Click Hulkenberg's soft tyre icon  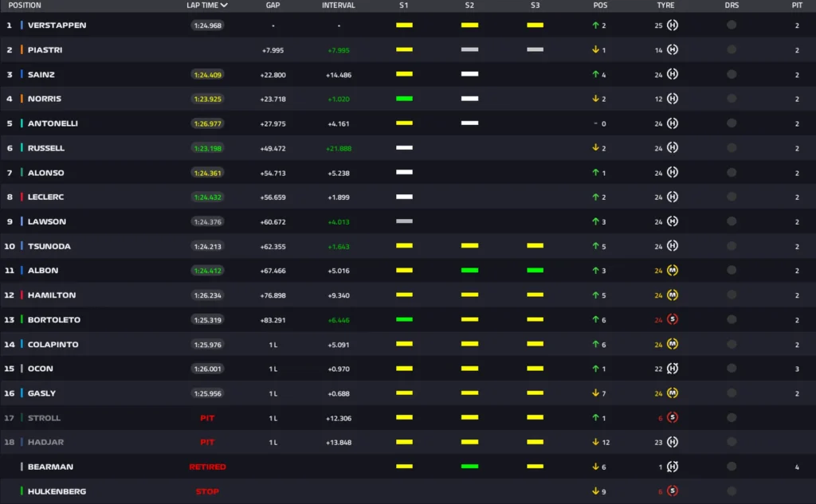673,491
